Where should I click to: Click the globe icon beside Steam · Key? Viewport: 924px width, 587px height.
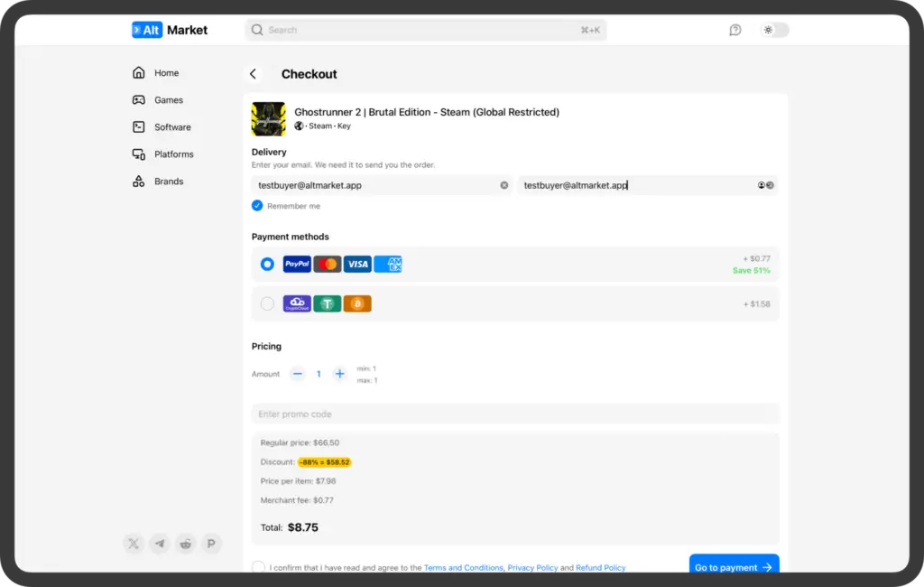[x=299, y=126]
